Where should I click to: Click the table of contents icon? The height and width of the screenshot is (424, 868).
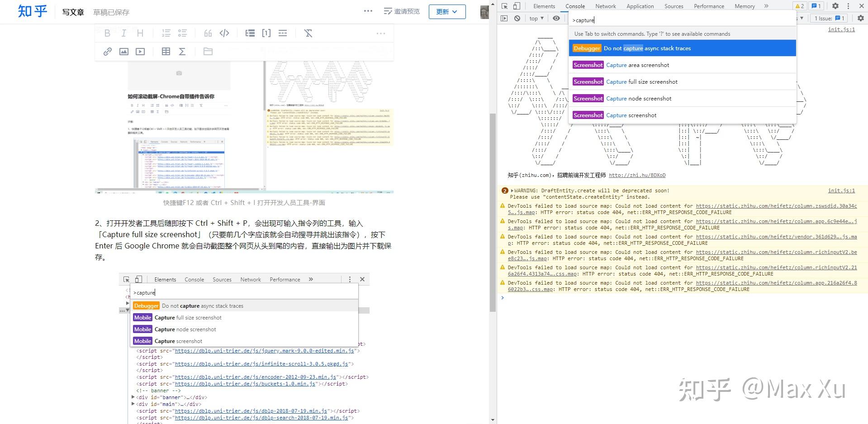250,33
